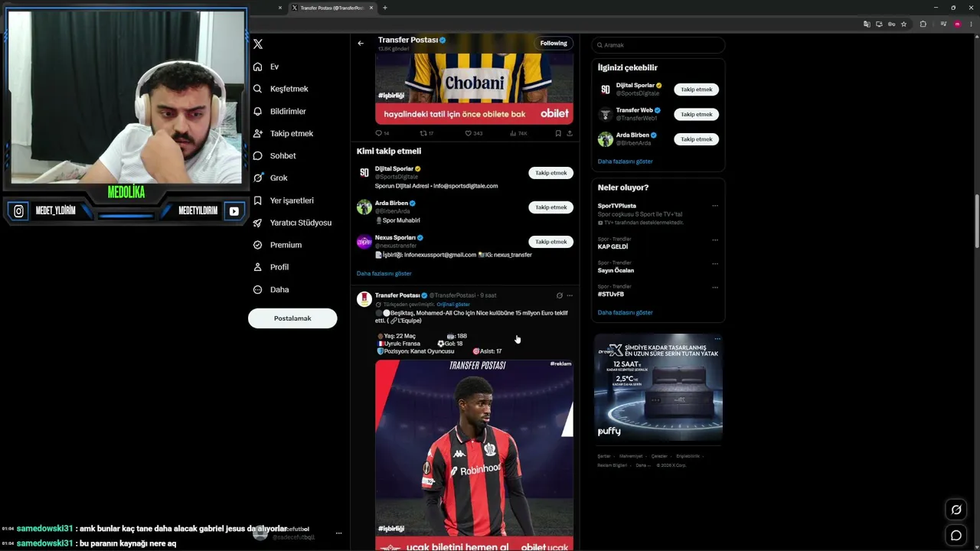Click the Profil person icon

(258, 267)
